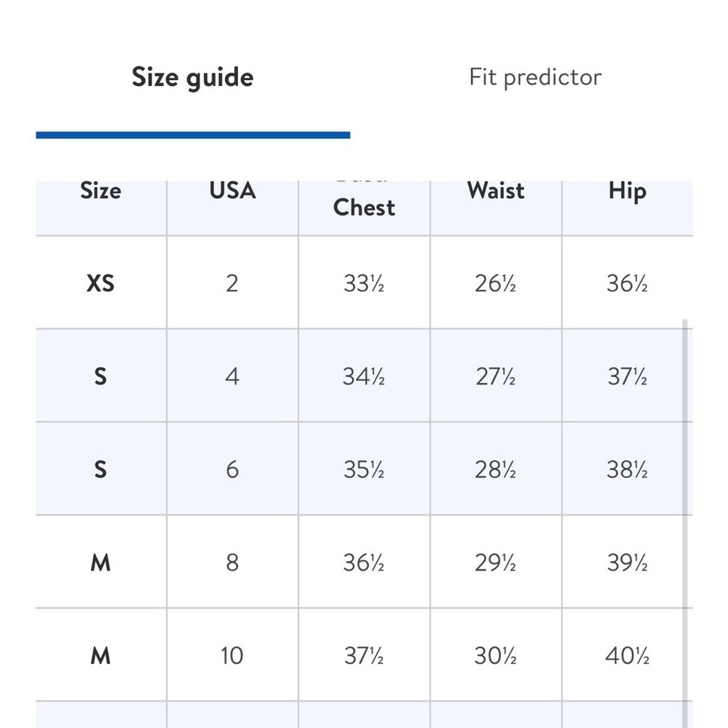Click the 40½ hip measurement cell
Image resolution: width=728 pixels, height=728 pixels.
point(628,656)
